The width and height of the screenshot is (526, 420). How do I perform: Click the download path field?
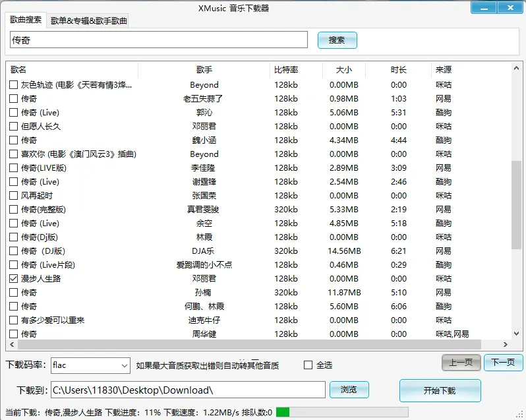click(188, 390)
